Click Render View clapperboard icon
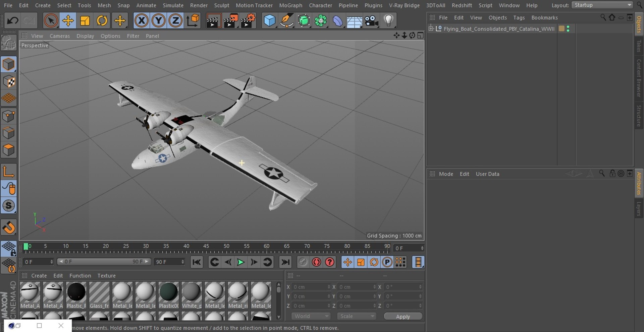Screen dimensions: 644x332 (213, 21)
